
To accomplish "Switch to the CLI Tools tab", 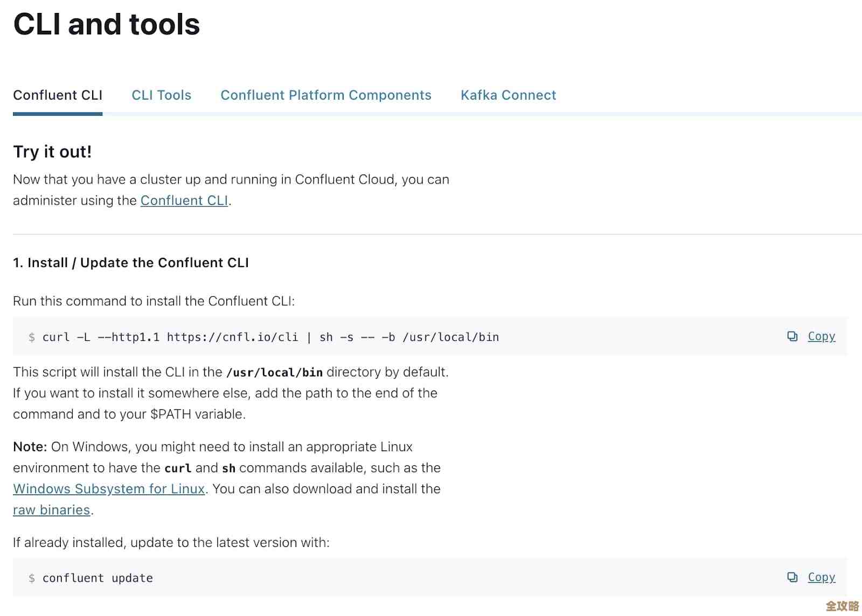I will 161,95.
